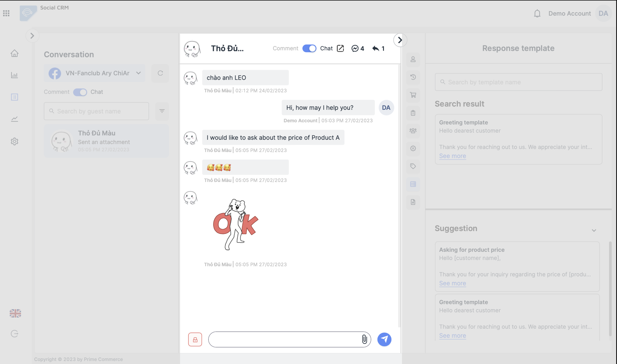Toggle Comment/Chat switch in Conversation panel
Image resolution: width=617 pixels, height=364 pixels.
tap(80, 92)
